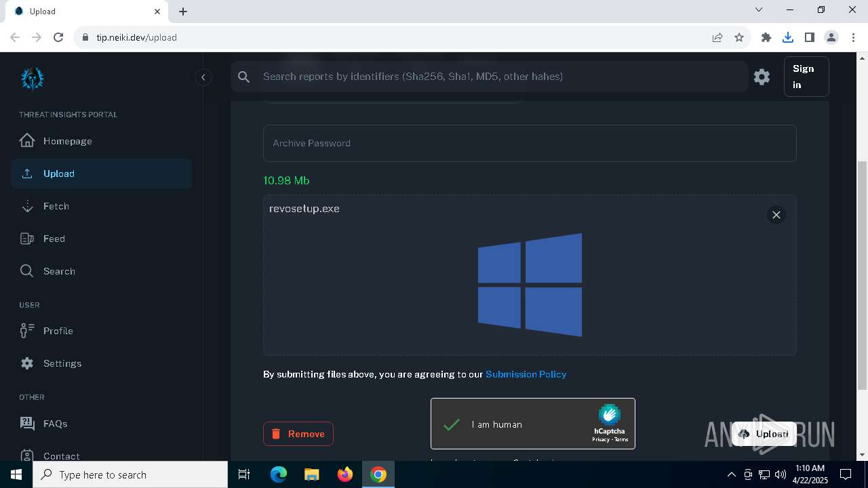
Task: Open the Homepage menu item
Action: pyautogui.click(x=102, y=141)
